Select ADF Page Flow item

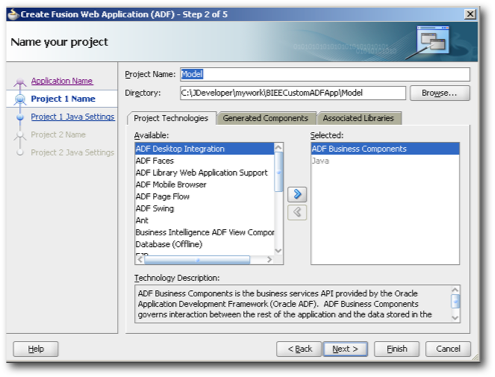coord(204,197)
